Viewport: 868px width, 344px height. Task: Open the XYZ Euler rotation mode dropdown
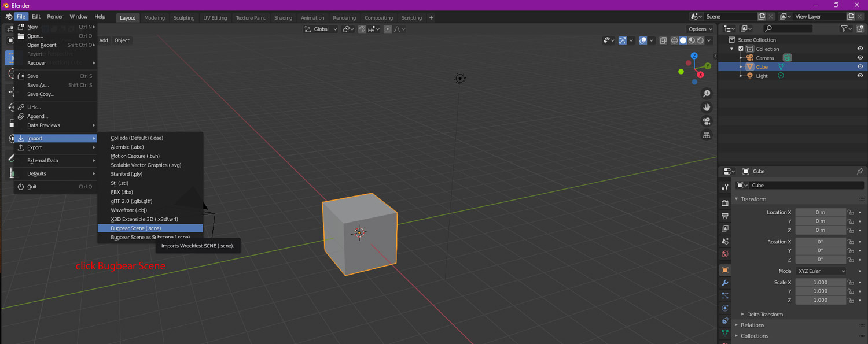click(821, 271)
